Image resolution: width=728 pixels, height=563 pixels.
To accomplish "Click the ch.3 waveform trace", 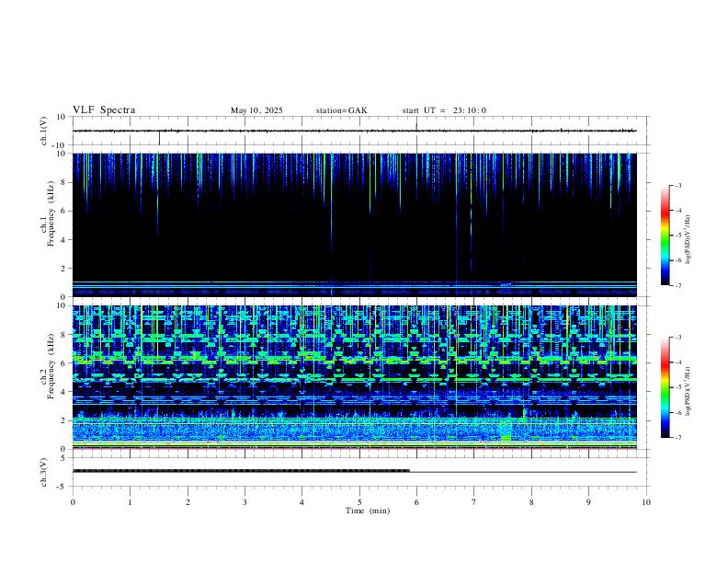I will [x=354, y=472].
